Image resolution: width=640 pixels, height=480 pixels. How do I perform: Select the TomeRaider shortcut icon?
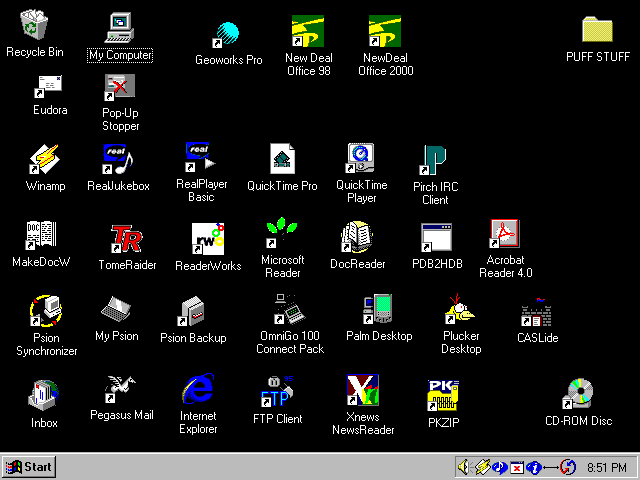point(127,239)
